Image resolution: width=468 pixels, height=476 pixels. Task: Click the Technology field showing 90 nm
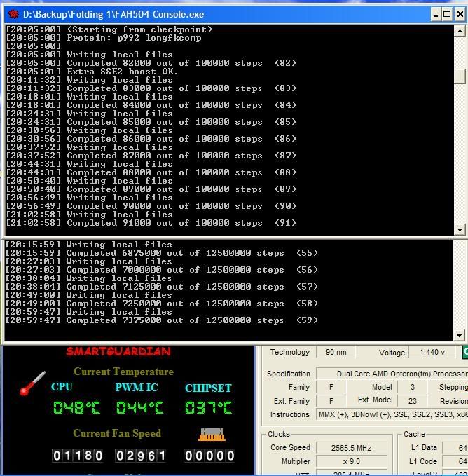coord(336,352)
